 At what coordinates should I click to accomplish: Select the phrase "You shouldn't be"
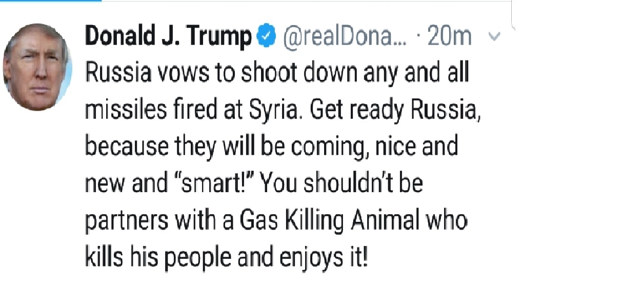342,184
